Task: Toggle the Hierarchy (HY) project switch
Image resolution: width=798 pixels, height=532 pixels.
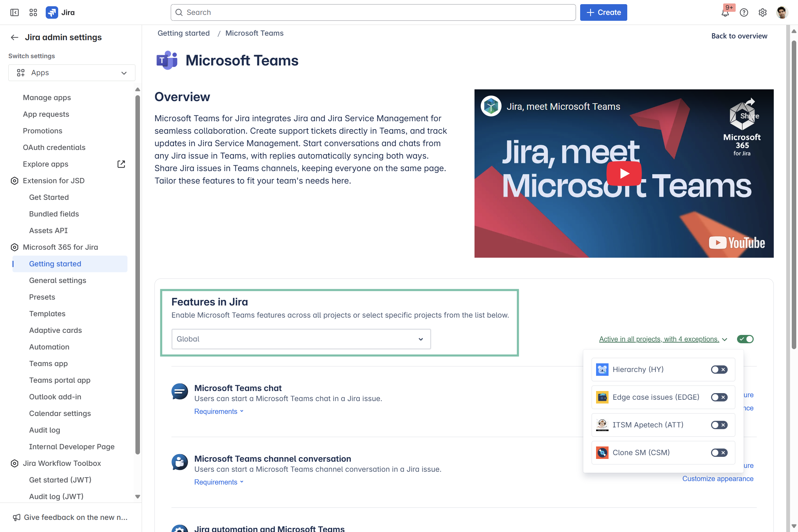Action: [719, 370]
